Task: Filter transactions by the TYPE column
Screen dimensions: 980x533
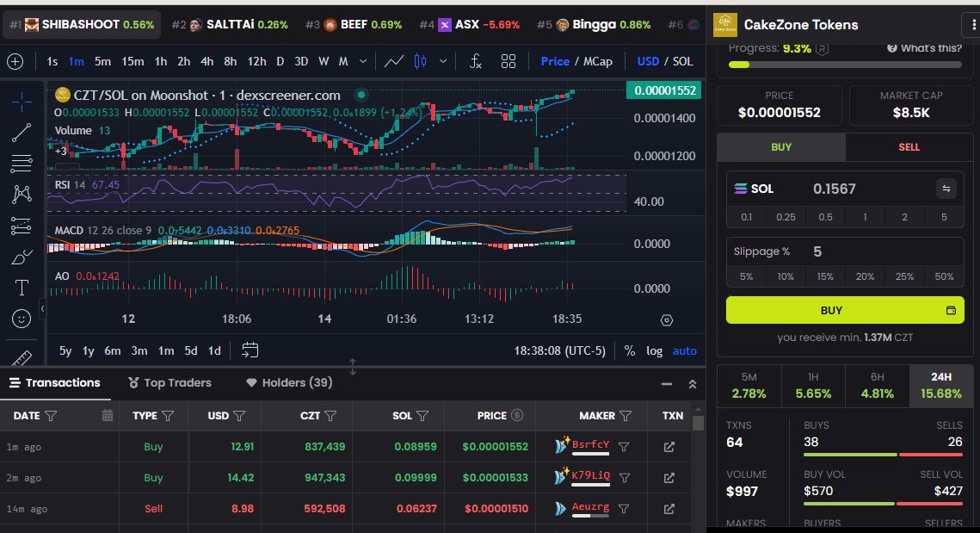Action: coord(168,415)
